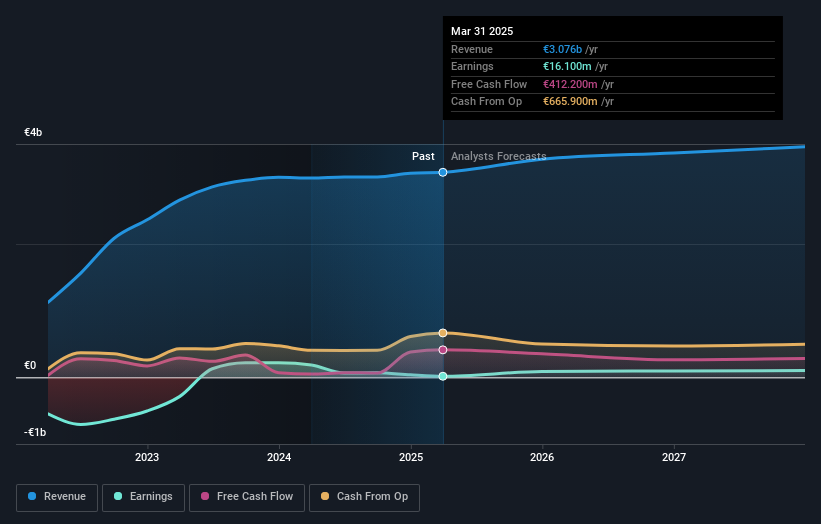The width and height of the screenshot is (821, 524).
Task: Click the €0 y-axis label
Action: [30, 365]
